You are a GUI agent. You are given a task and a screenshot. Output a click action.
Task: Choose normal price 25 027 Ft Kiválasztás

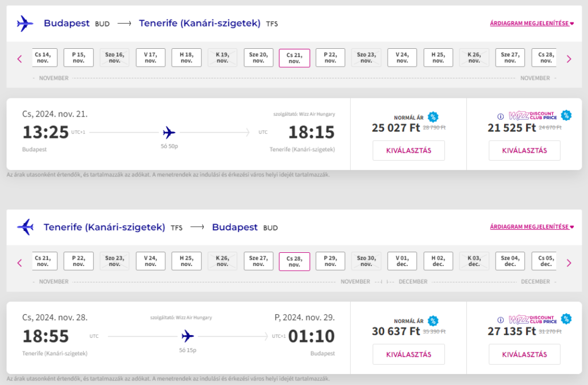(409, 151)
